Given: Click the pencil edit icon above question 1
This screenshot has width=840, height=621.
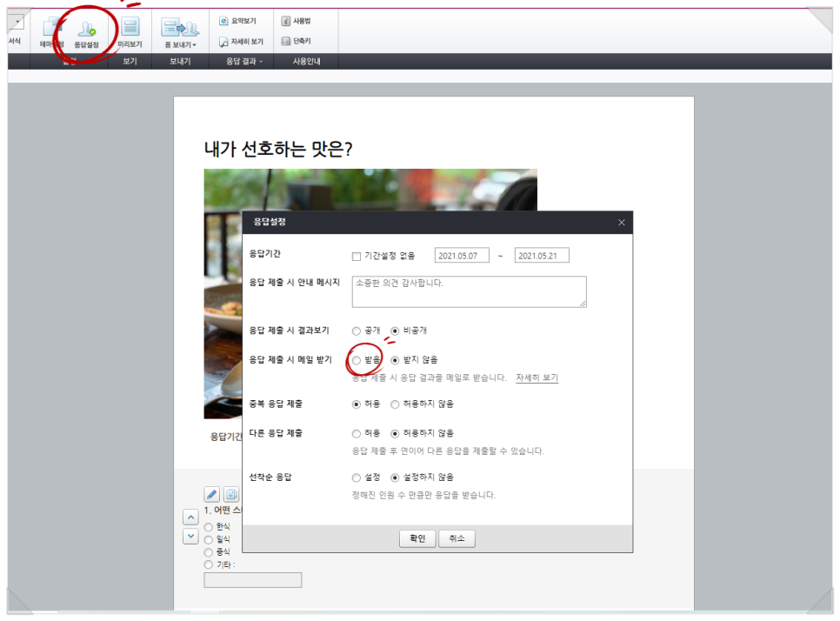Looking at the screenshot, I should click(x=212, y=495).
